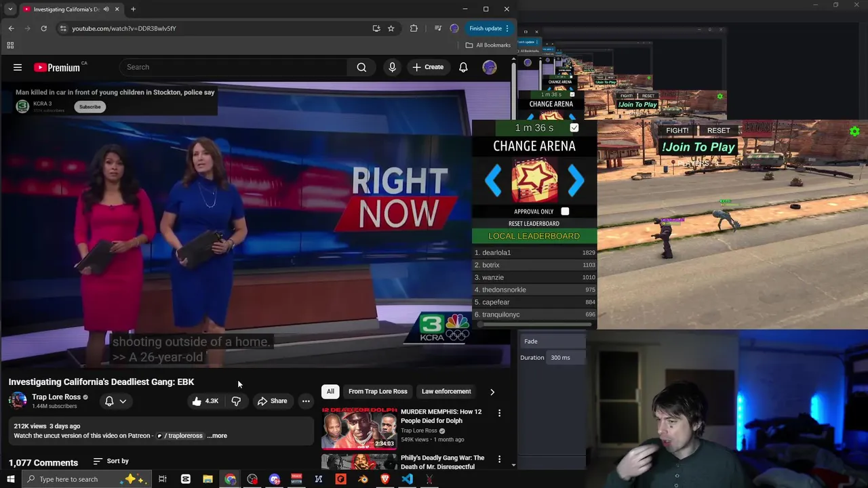Open media control icon in Chrome toolbar
The width and height of the screenshot is (868, 488).
(x=437, y=28)
